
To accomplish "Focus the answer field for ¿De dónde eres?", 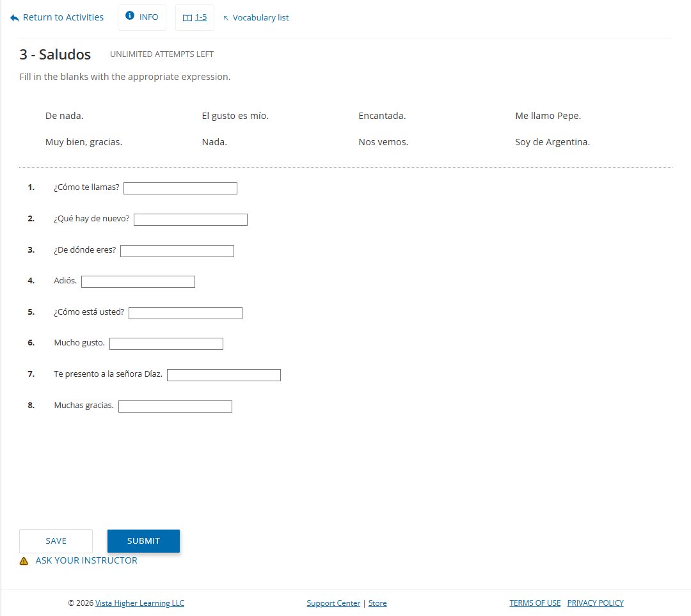I will (177, 251).
